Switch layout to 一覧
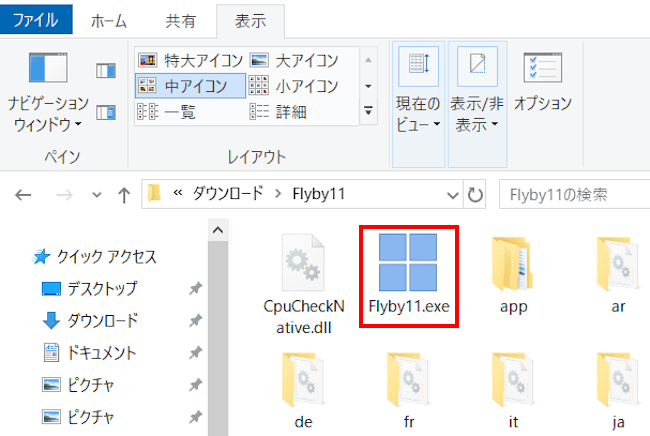The height and width of the screenshot is (436, 650). coord(167,111)
